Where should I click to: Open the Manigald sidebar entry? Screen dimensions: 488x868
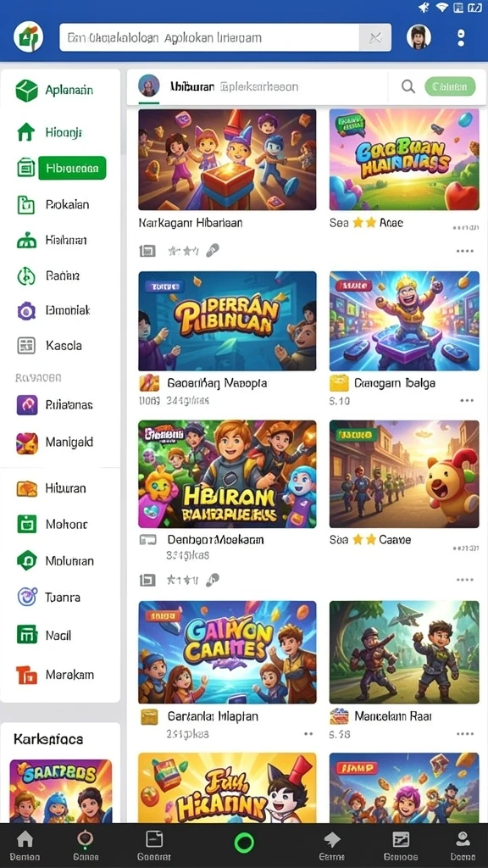pos(54,442)
